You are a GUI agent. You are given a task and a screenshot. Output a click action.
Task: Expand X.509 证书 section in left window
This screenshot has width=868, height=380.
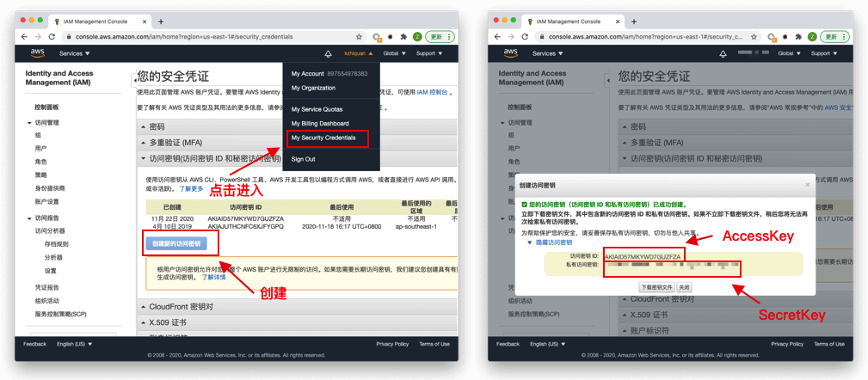[x=297, y=322]
